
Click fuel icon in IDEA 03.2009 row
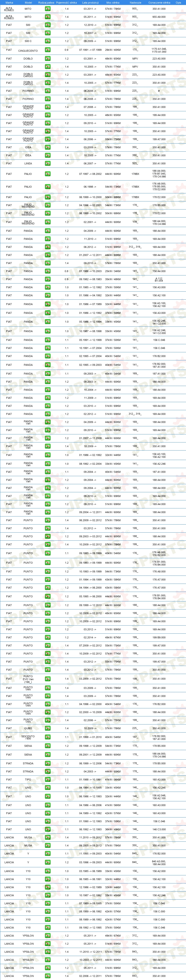(x=48, y=147)
